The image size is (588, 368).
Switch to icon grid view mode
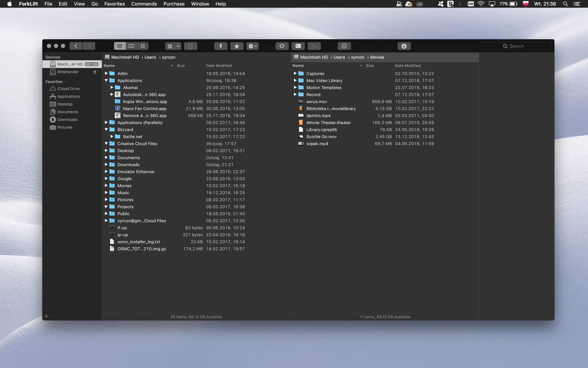143,46
